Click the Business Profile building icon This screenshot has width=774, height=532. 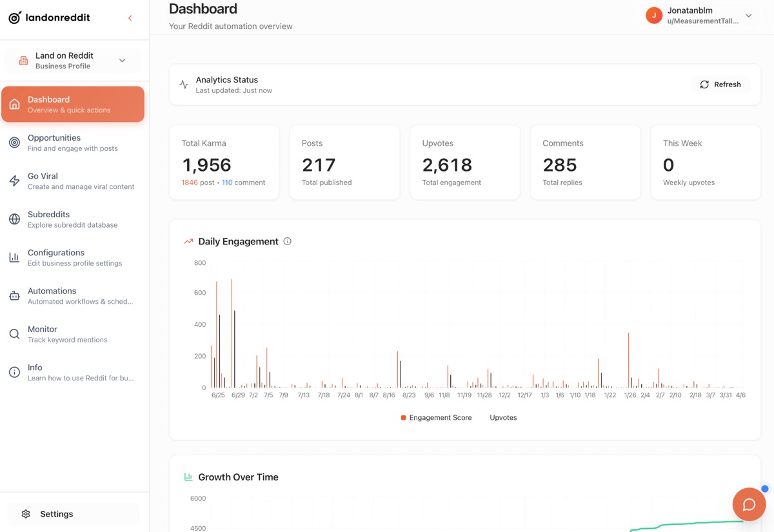[23, 61]
